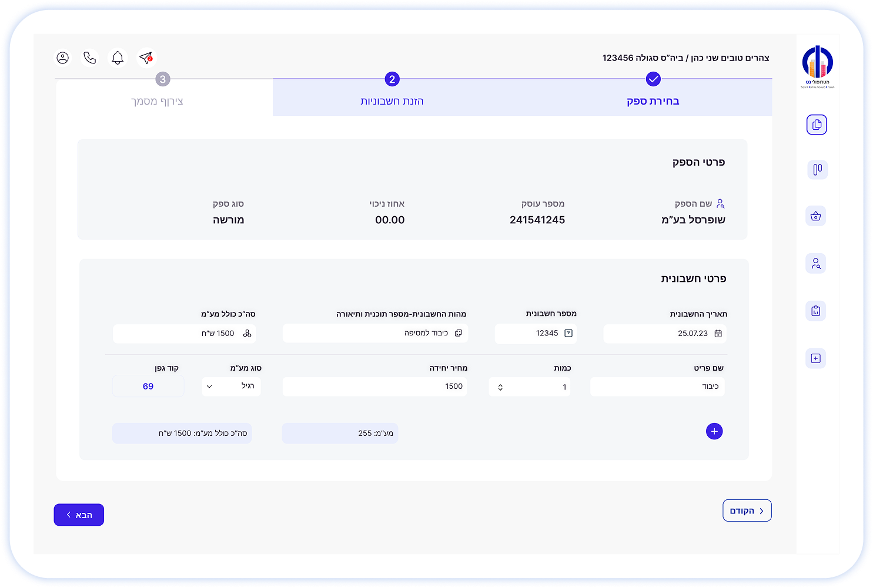Open the supplier search sidebar icon

[815, 263]
